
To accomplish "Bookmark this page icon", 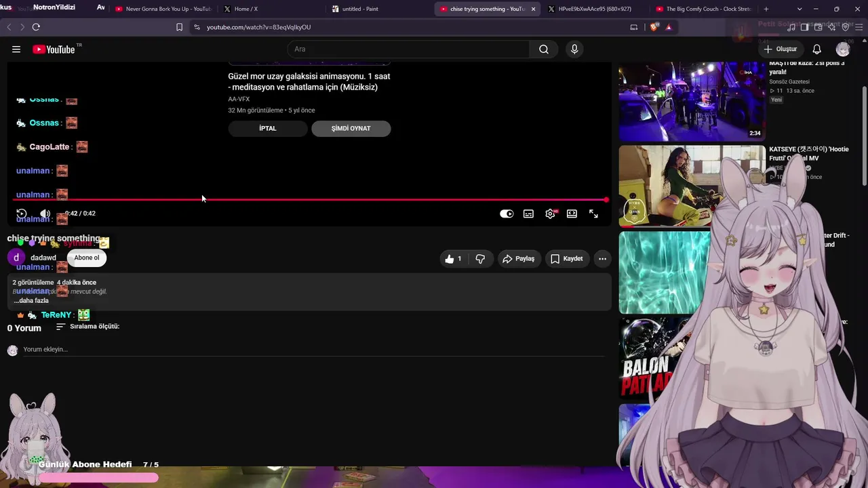I will 179,27.
